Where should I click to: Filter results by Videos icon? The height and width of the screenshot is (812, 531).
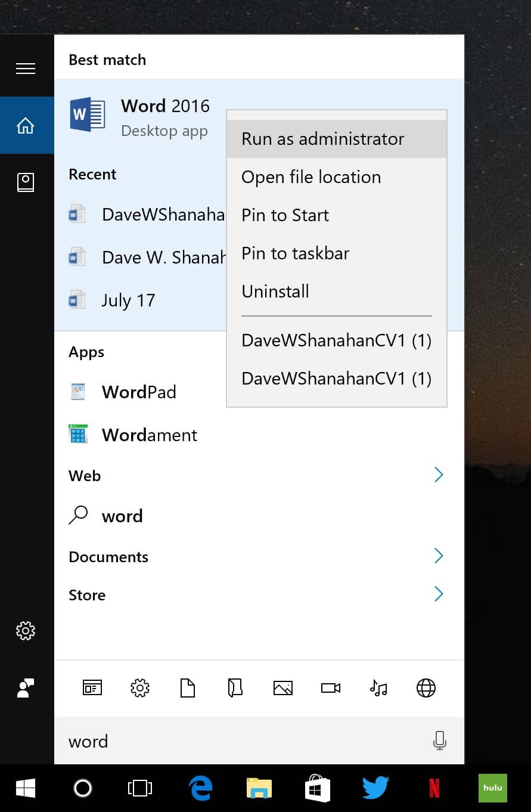tap(331, 688)
